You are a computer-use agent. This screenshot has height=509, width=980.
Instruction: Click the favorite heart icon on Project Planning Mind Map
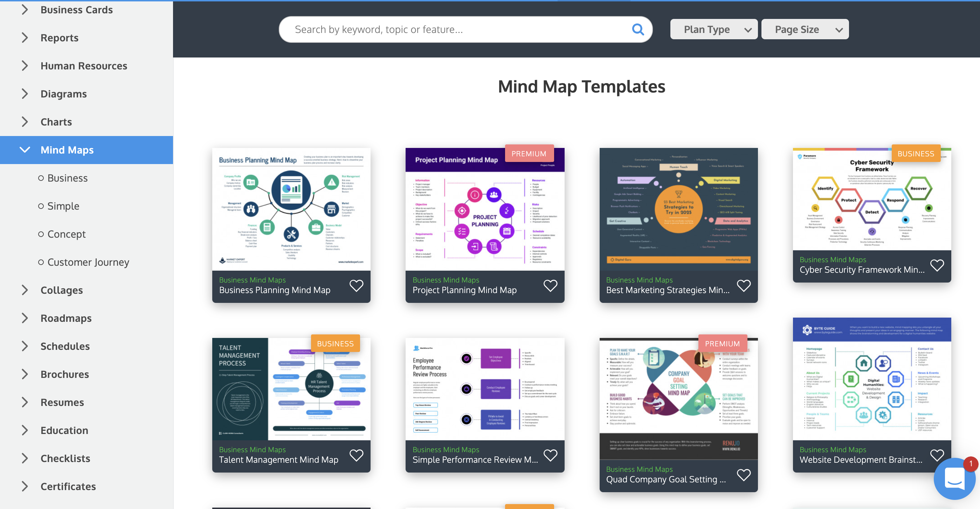coord(550,285)
